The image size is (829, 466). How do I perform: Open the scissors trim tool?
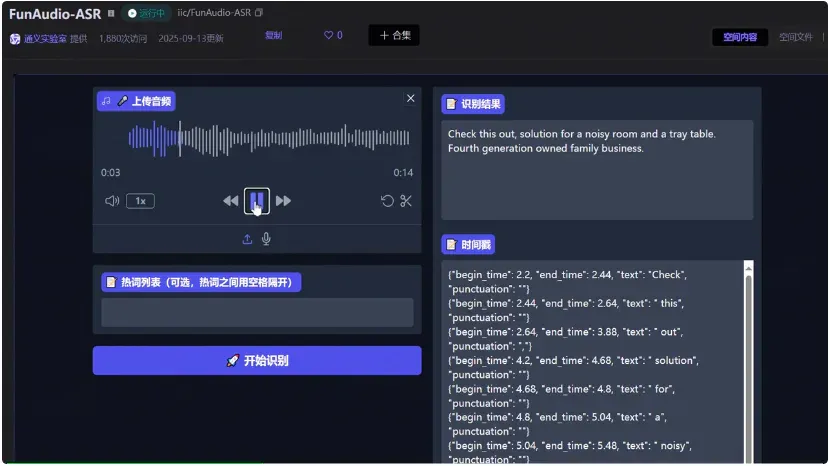coord(406,201)
